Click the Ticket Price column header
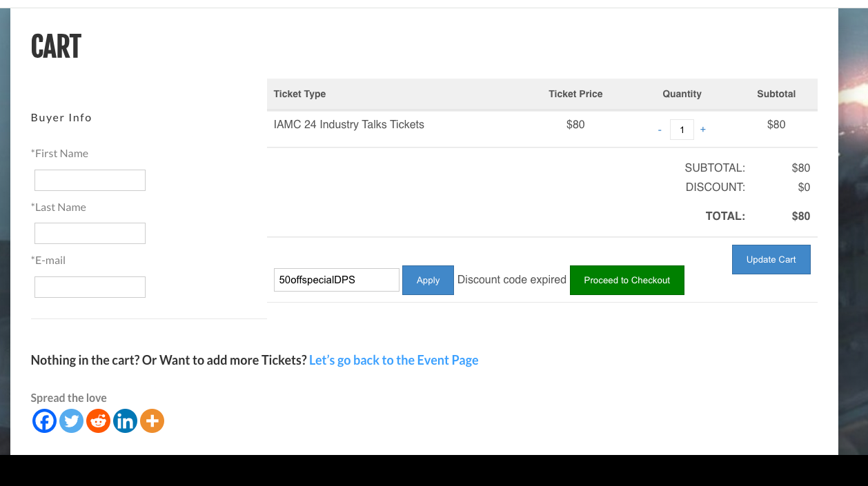 pos(575,94)
